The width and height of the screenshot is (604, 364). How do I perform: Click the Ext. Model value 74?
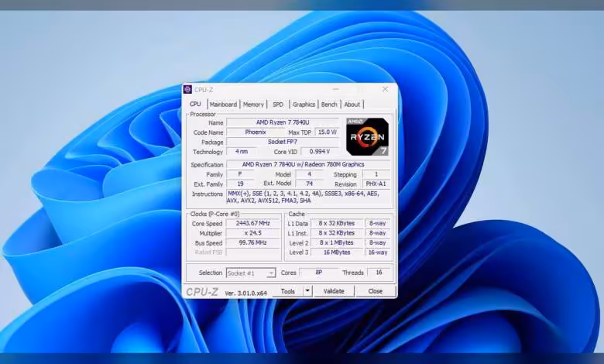point(309,184)
